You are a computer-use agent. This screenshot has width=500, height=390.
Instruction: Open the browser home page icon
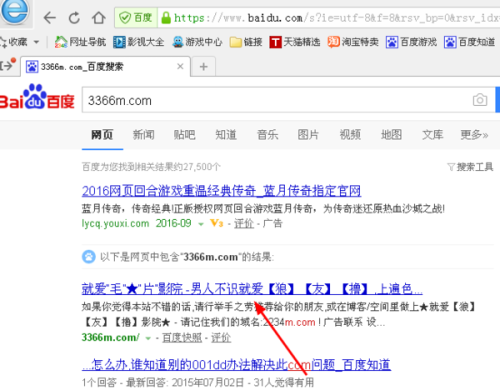tap(99, 17)
